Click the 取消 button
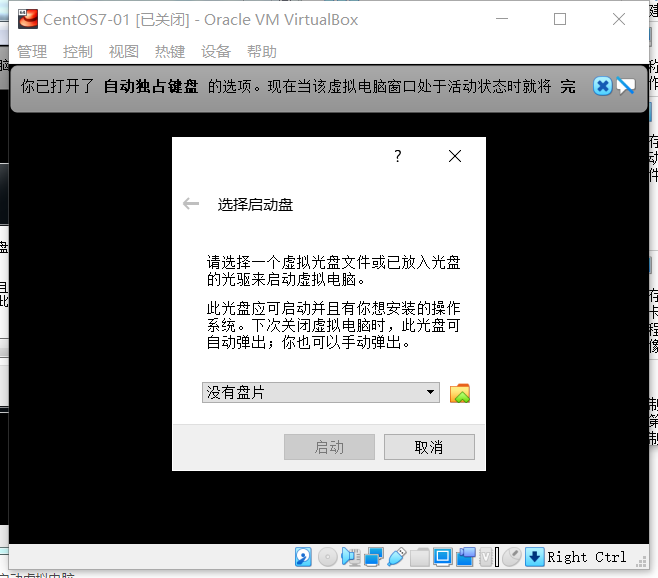The width and height of the screenshot is (658, 578). coord(429,447)
